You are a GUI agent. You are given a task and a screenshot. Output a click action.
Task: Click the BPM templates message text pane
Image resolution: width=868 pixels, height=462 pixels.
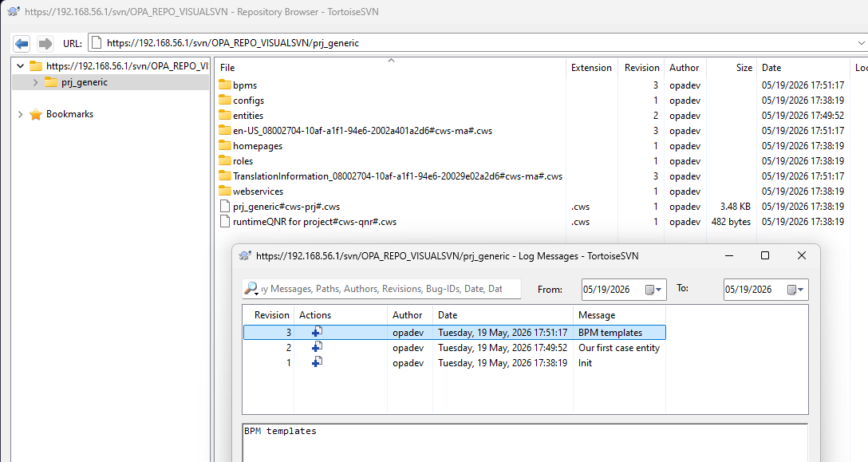(525, 442)
